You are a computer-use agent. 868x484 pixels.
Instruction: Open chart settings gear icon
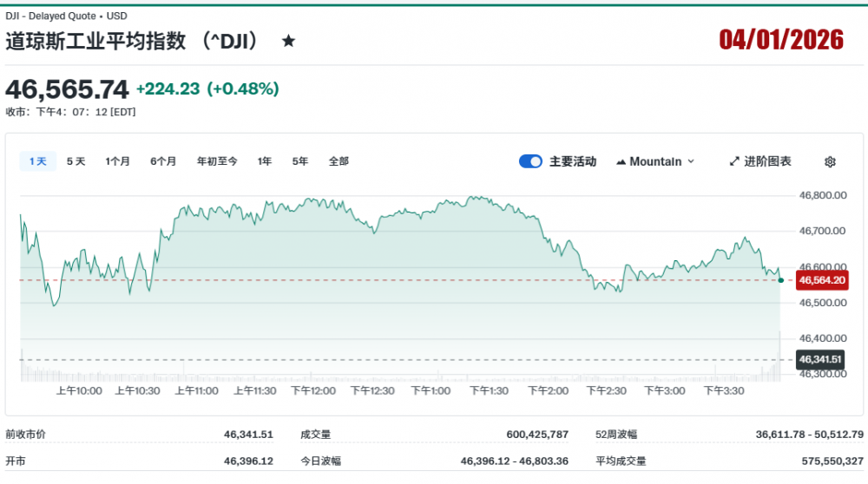pyautogui.click(x=830, y=161)
